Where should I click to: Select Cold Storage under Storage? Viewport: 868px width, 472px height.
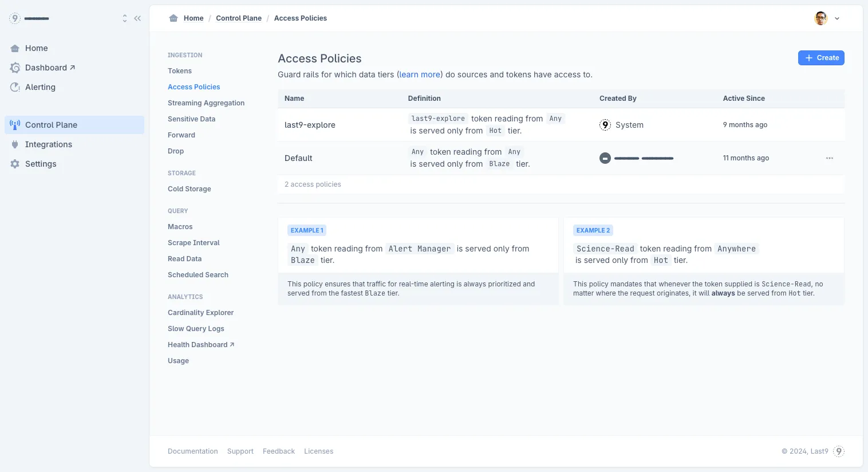point(190,189)
